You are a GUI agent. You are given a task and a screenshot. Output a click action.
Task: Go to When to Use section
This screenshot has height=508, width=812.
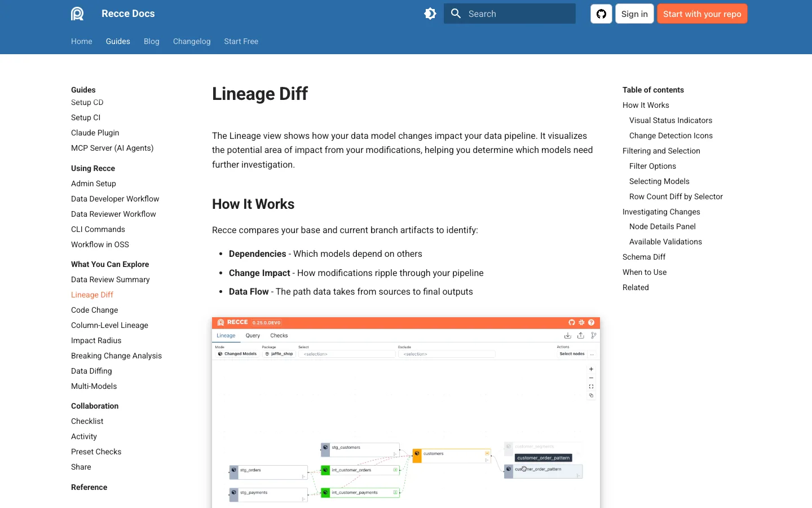coord(645,272)
